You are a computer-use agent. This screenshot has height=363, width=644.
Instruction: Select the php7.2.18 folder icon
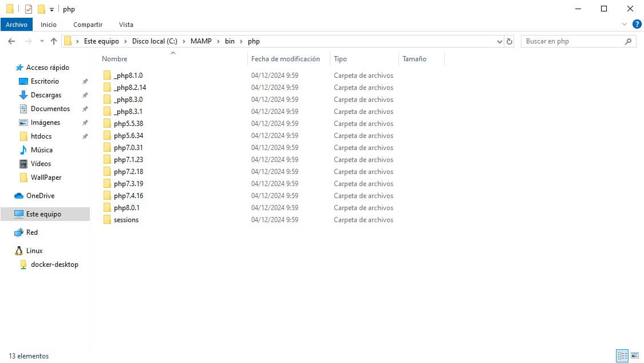coord(107,171)
